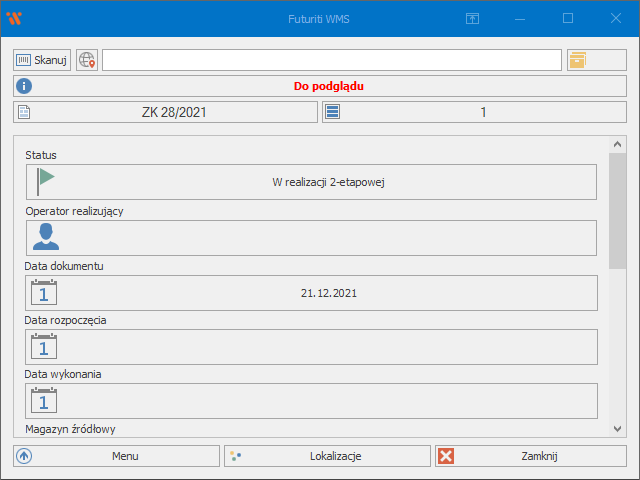This screenshot has width=640, height=480.
Task: Click the Data wykonania calendar icon
Action: click(44, 400)
